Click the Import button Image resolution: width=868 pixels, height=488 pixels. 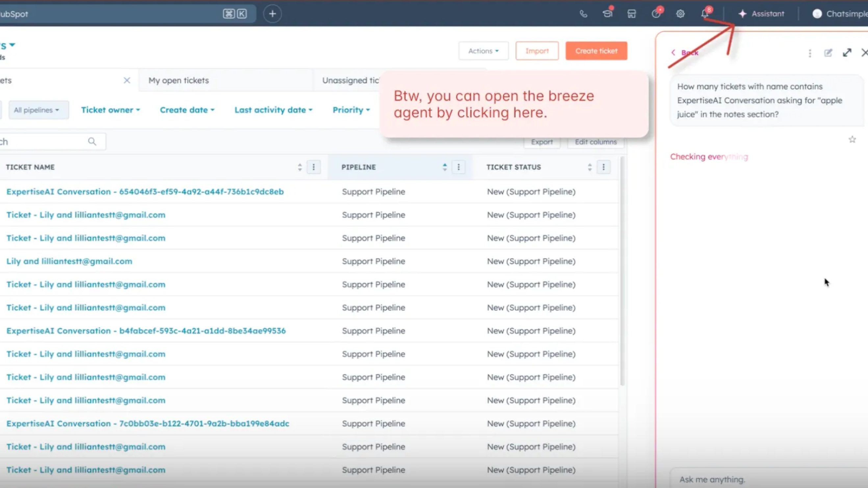[x=537, y=51]
